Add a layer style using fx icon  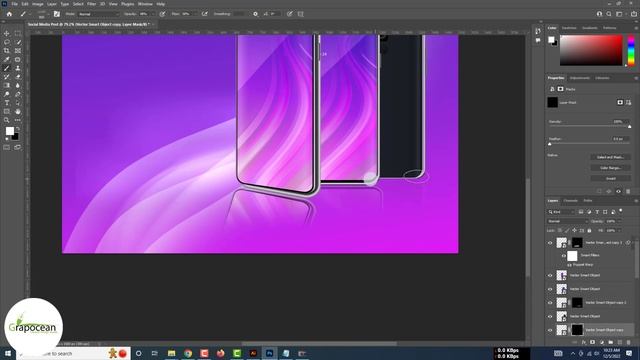click(x=584, y=342)
